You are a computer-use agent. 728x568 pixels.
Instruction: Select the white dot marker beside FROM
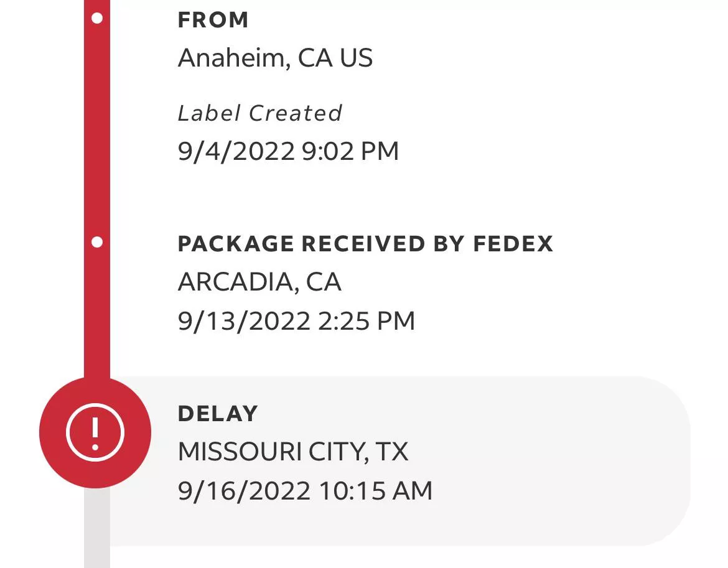(97, 19)
